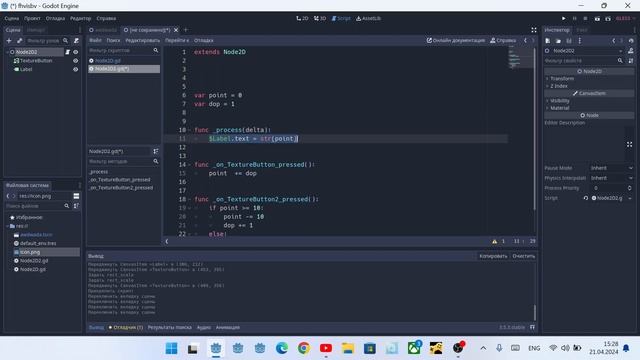
Task: Save the current resource in Inspector
Action: 569,40
